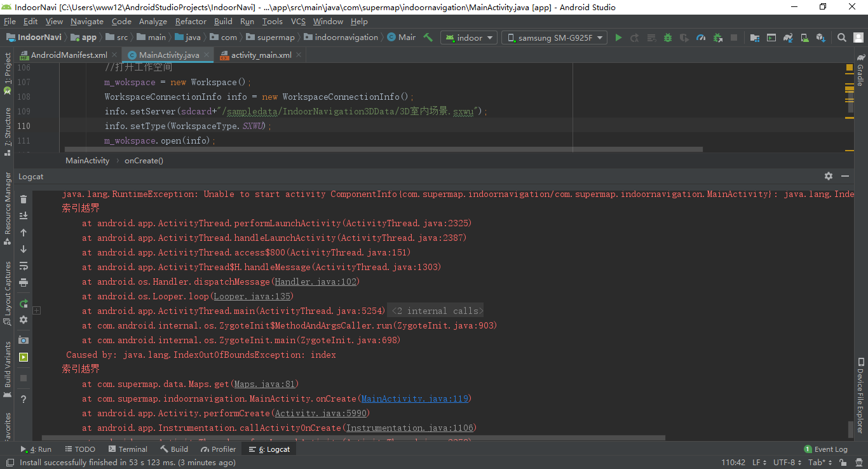The width and height of the screenshot is (868, 469).
Task: Follow the Maps.java:81 link
Action: click(264, 384)
